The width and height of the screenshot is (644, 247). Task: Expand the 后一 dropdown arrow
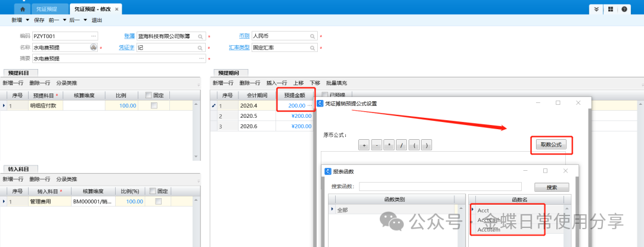point(84,20)
